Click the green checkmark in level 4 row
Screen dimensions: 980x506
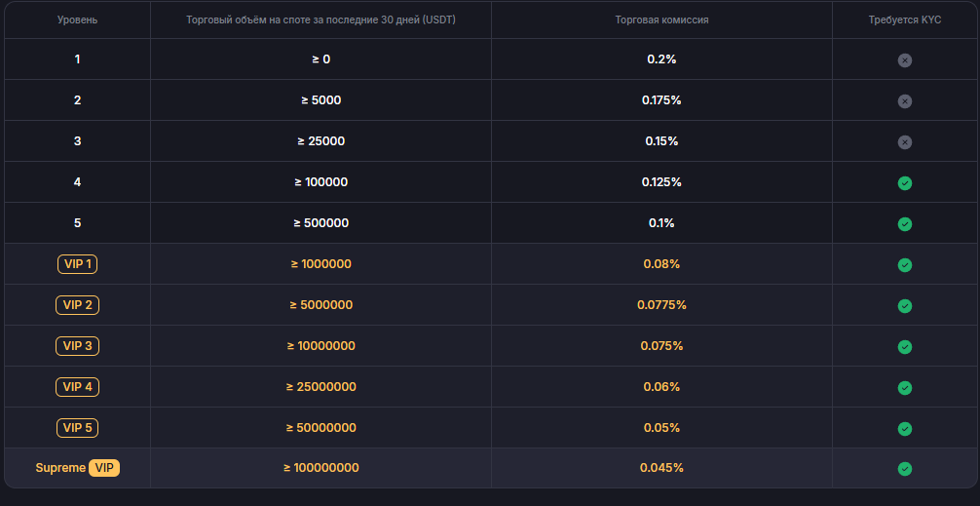click(904, 183)
